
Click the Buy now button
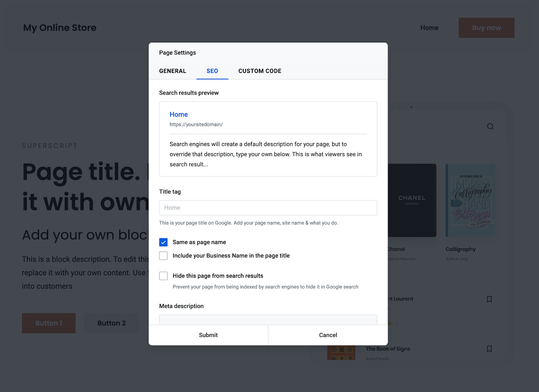pyautogui.click(x=486, y=28)
